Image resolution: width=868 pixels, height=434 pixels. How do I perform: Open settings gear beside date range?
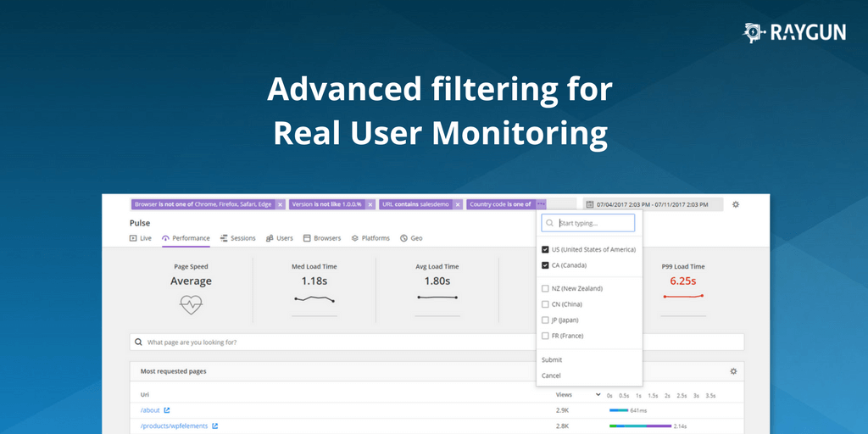pyautogui.click(x=736, y=204)
